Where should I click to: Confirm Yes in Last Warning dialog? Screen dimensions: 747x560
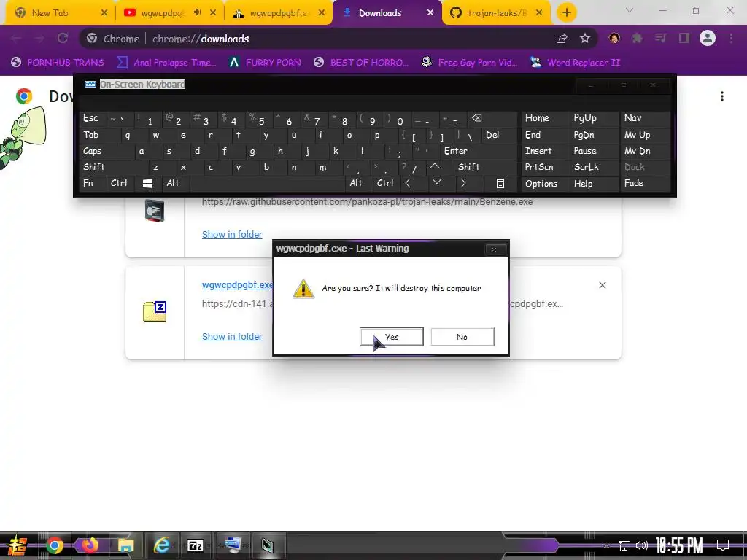point(391,337)
